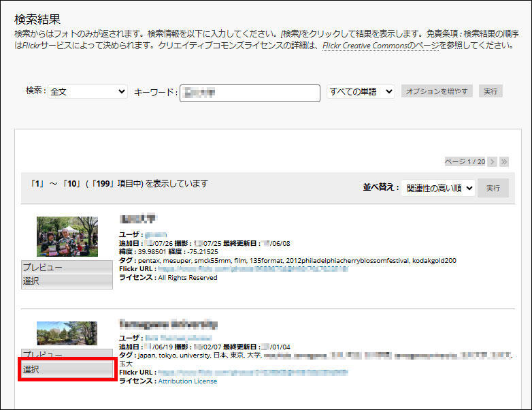Click the 検索結果 heading
Image resolution: width=532 pixels, height=410 pixels.
[x=37, y=19]
